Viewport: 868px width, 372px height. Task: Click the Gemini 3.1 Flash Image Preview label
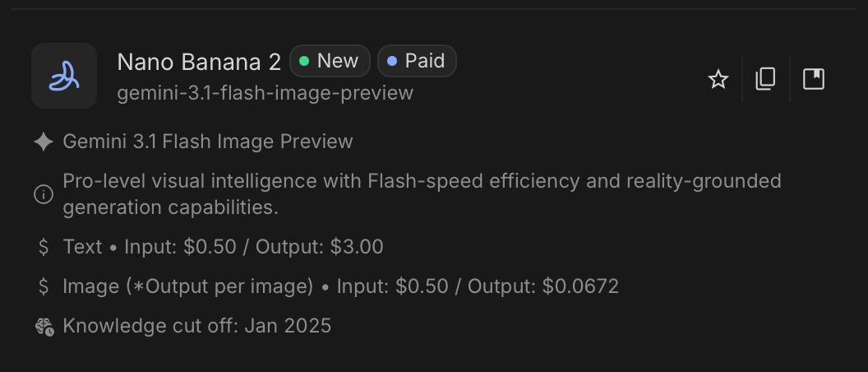tap(208, 142)
